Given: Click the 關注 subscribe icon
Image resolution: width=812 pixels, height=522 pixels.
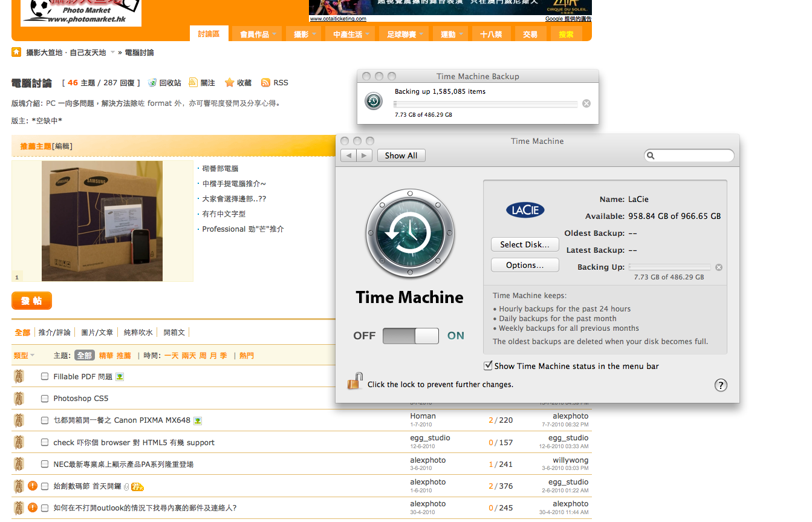Looking at the screenshot, I should (193, 82).
